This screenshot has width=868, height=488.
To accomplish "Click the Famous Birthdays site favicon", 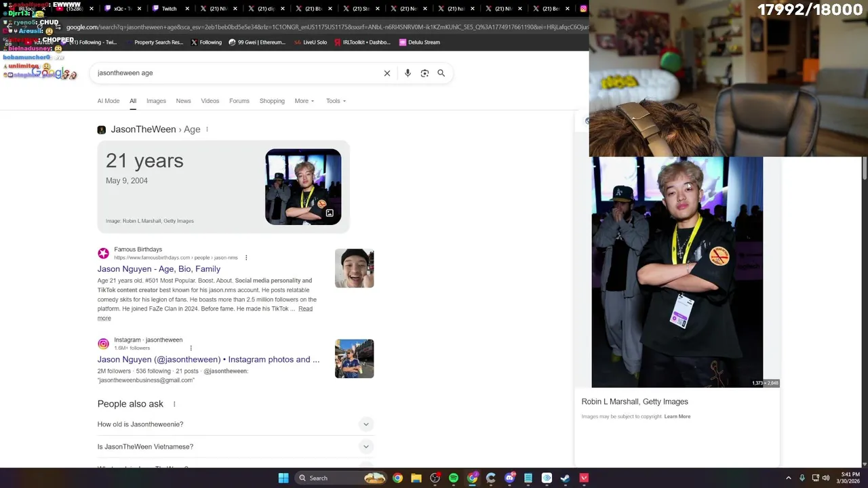I will pyautogui.click(x=103, y=253).
